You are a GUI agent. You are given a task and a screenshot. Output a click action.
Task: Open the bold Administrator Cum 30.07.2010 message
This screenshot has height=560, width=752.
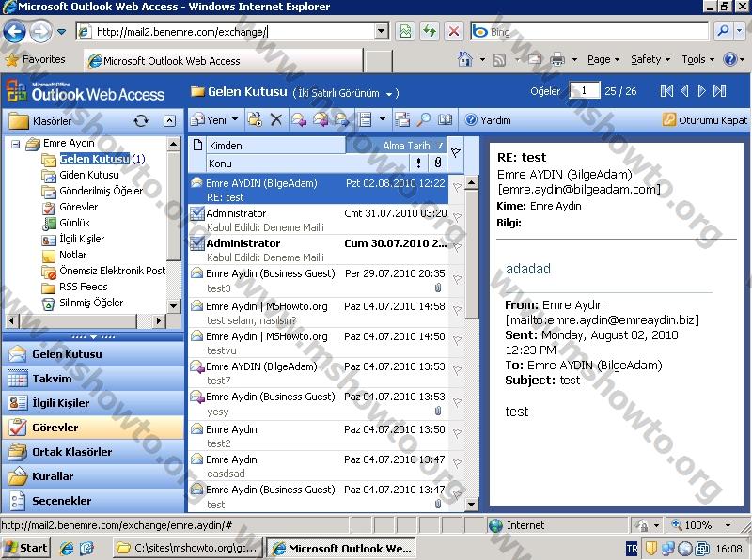click(x=319, y=250)
